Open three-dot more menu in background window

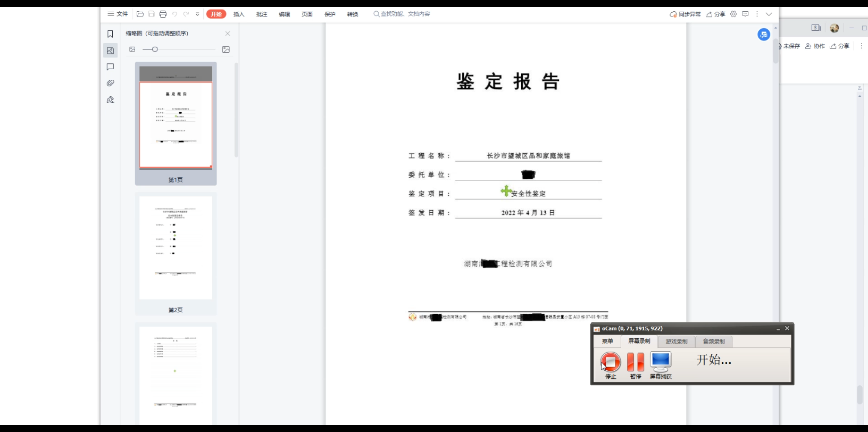(862, 46)
